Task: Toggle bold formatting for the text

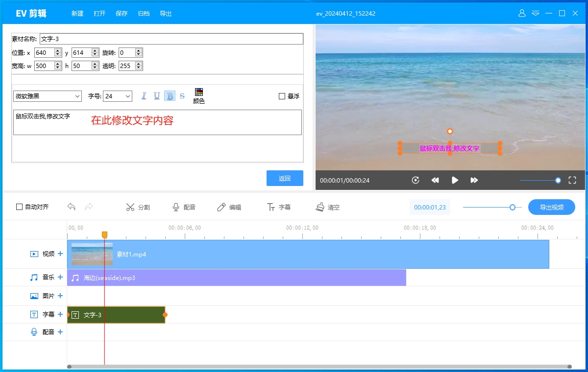Action: tap(169, 95)
